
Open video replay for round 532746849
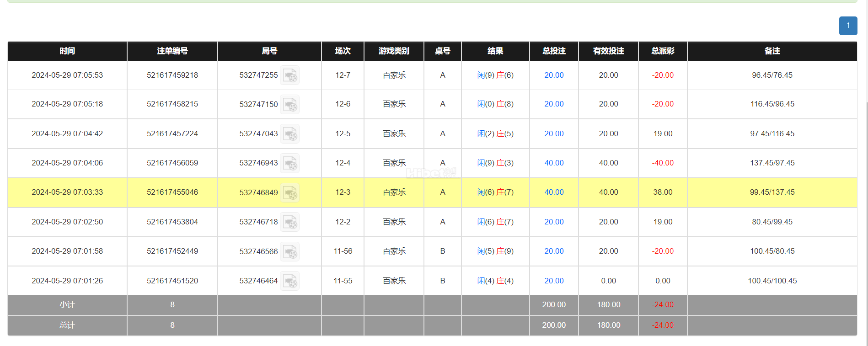289,192
